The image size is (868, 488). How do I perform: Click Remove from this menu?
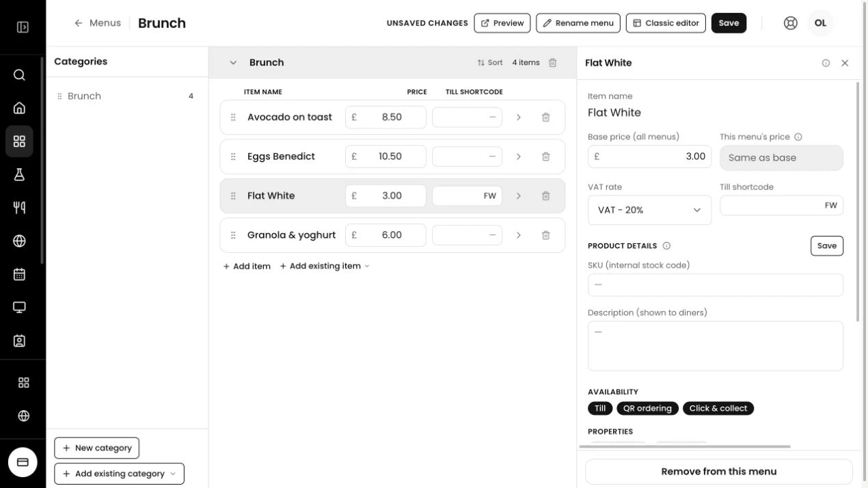pos(719,472)
